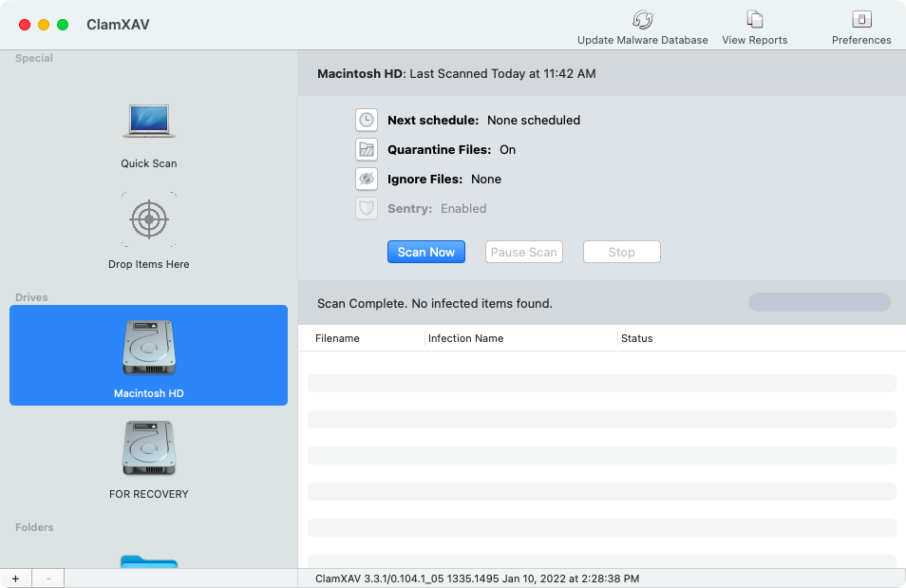Viewport: 906px width, 588px height.
Task: Click the Stop button
Action: (x=621, y=253)
